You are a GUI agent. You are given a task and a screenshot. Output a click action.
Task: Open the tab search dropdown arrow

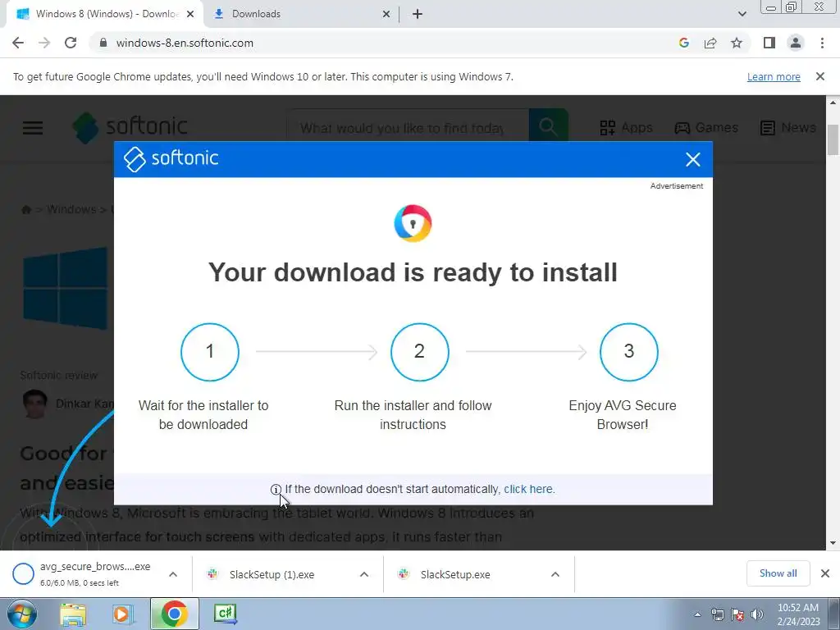pyautogui.click(x=742, y=14)
